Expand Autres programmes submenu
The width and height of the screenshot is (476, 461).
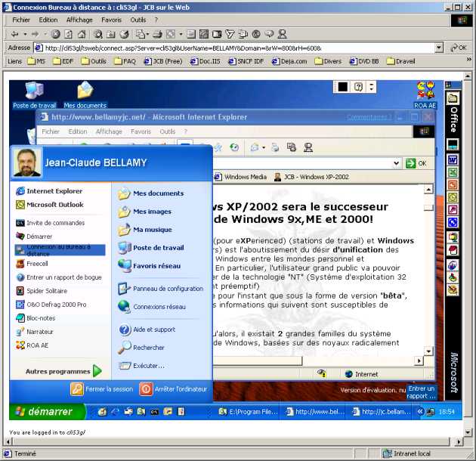pyautogui.click(x=64, y=371)
